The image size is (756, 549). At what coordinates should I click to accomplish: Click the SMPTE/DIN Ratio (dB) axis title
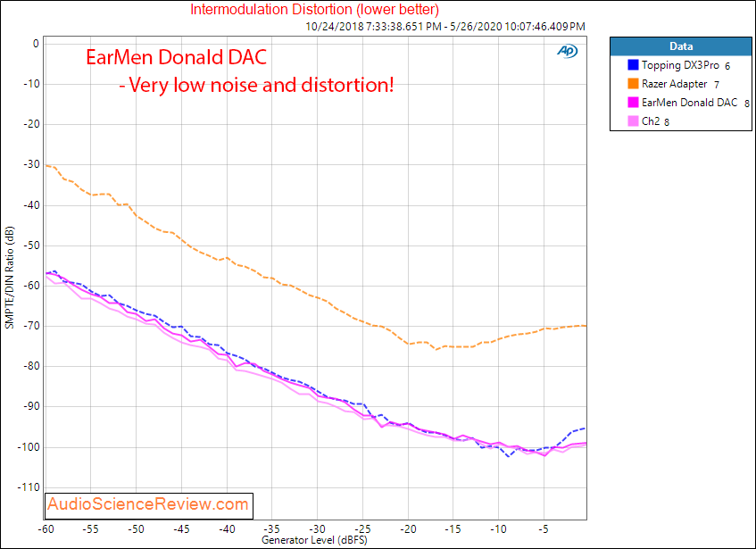[9, 278]
